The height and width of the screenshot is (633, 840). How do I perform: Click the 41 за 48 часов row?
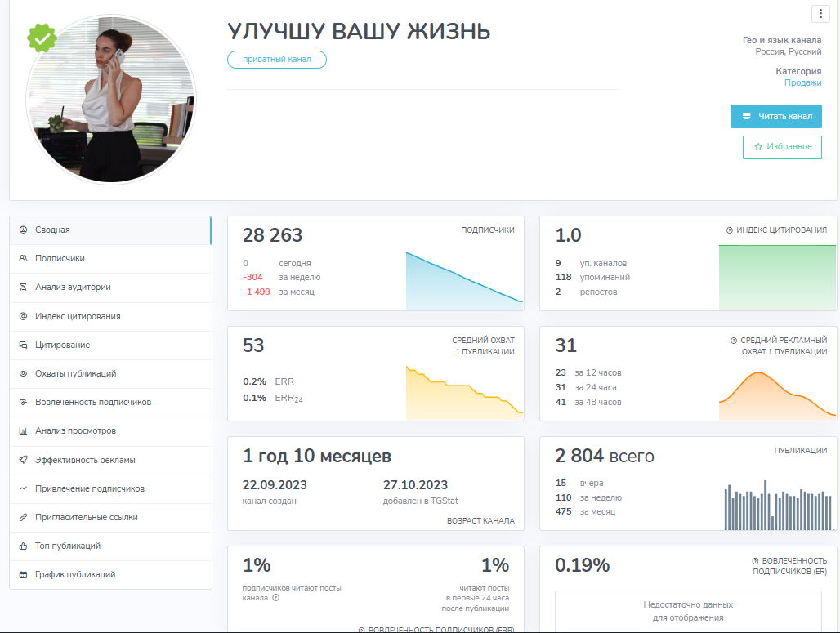point(588,402)
